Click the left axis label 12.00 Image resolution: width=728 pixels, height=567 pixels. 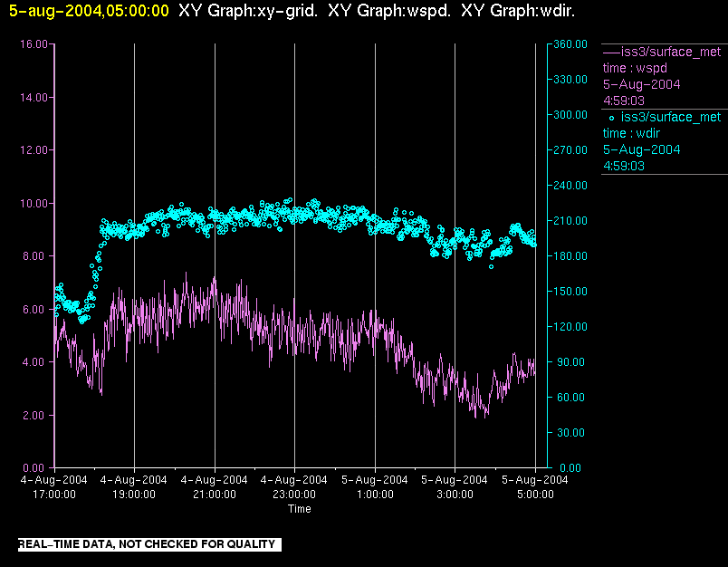coord(34,150)
